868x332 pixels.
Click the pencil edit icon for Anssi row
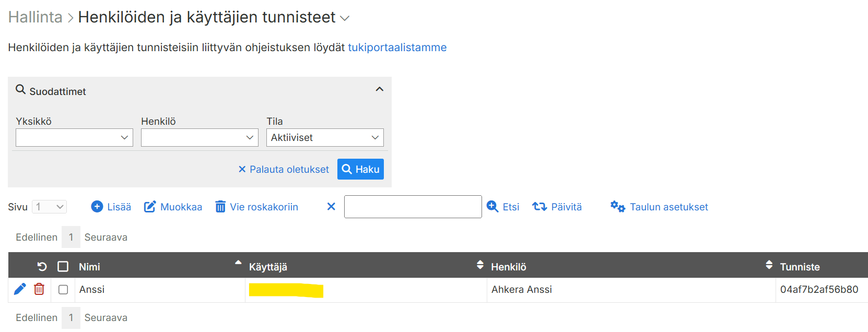[20, 289]
